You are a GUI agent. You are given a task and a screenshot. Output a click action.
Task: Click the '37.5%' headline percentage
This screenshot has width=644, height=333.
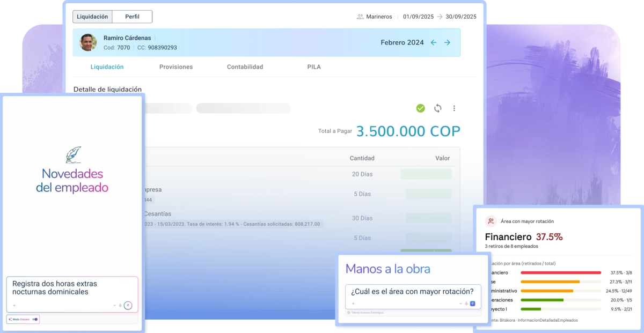(x=549, y=237)
